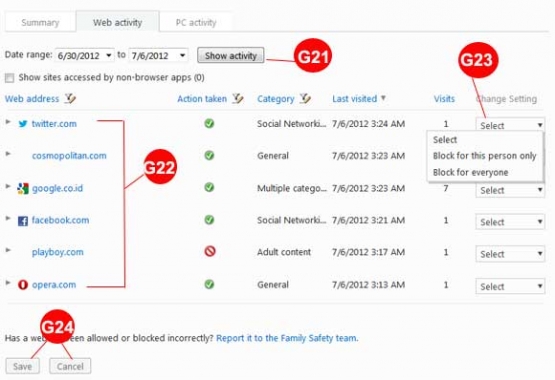Open the start date dropdown 6/30/2012
This screenshot has width=555, height=380.
pos(85,56)
